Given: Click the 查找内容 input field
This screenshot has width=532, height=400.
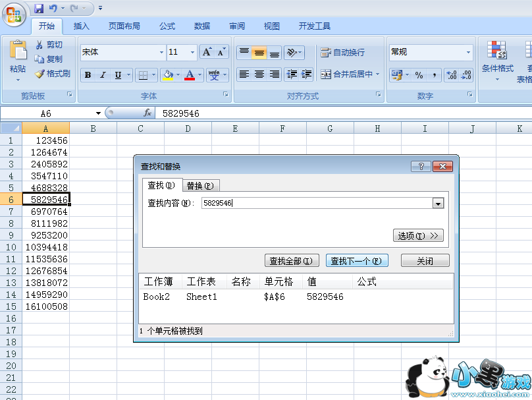Looking at the screenshot, I should 317,203.
